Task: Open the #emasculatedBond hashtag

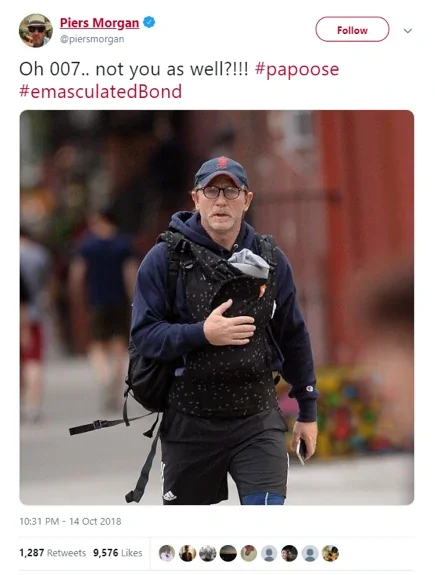Action: tap(100, 91)
